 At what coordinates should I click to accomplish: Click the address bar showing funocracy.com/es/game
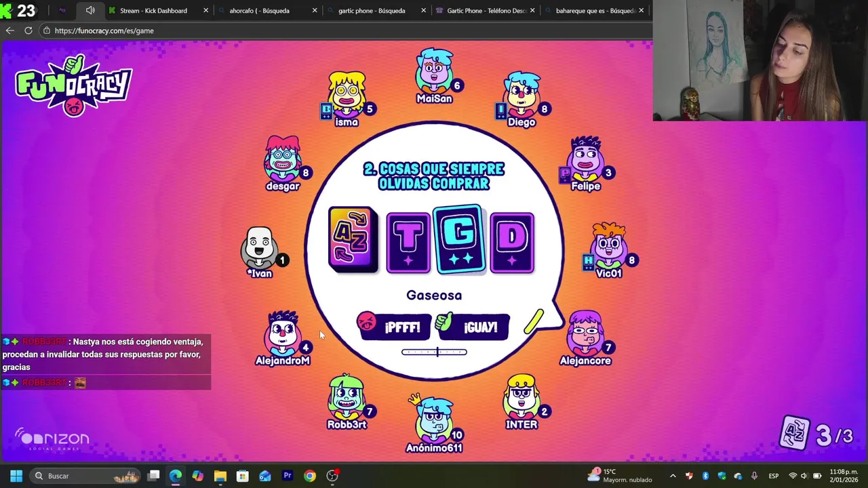click(344, 30)
